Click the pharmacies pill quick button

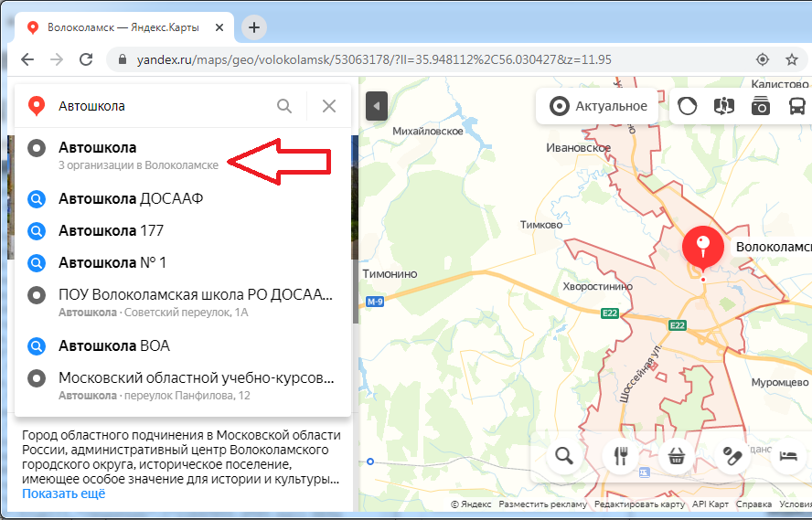pos(732,456)
